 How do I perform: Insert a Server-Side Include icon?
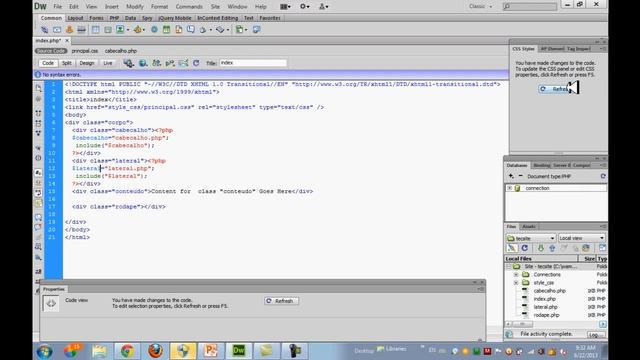[x=179, y=30]
